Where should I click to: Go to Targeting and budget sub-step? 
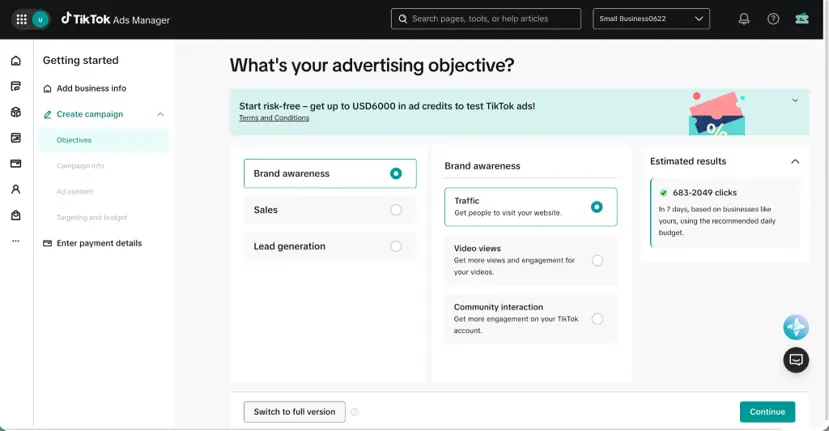(92, 217)
